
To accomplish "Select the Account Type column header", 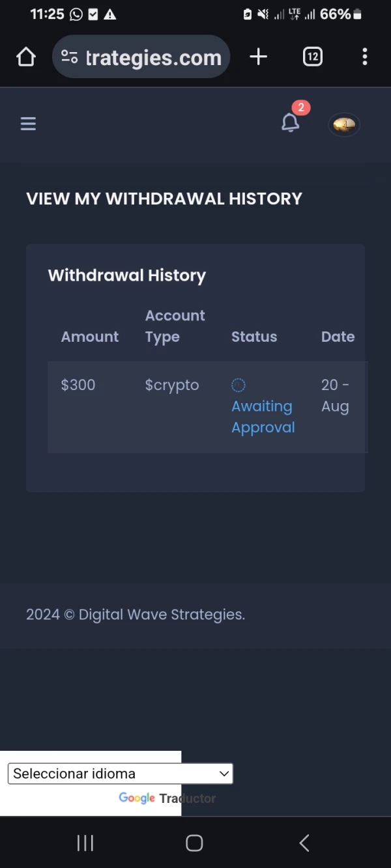I will [x=175, y=326].
